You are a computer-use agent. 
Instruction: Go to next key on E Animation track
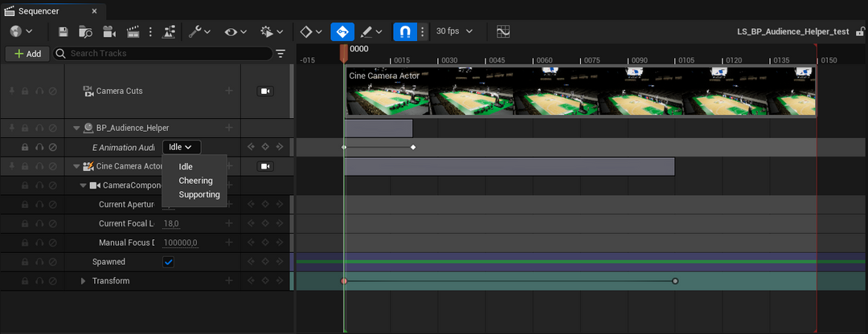[279, 147]
